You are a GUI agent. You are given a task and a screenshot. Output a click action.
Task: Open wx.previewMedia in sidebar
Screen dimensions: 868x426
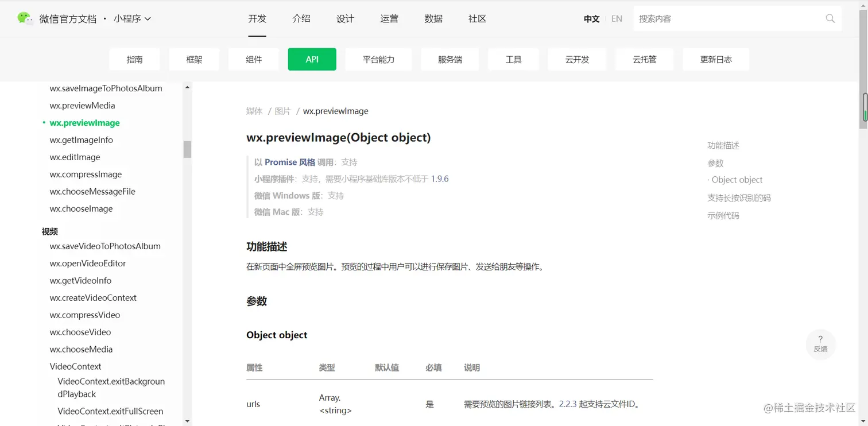tap(82, 106)
